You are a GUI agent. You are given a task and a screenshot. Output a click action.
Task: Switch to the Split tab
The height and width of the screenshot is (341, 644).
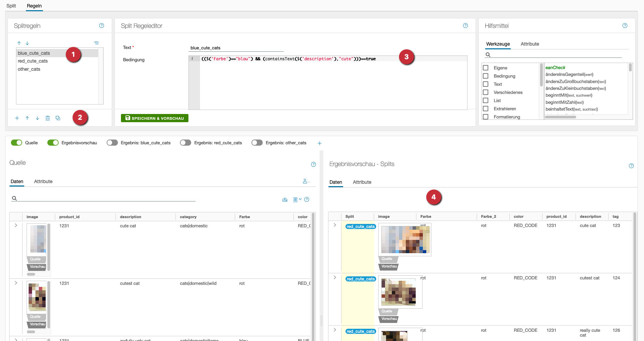click(x=11, y=6)
